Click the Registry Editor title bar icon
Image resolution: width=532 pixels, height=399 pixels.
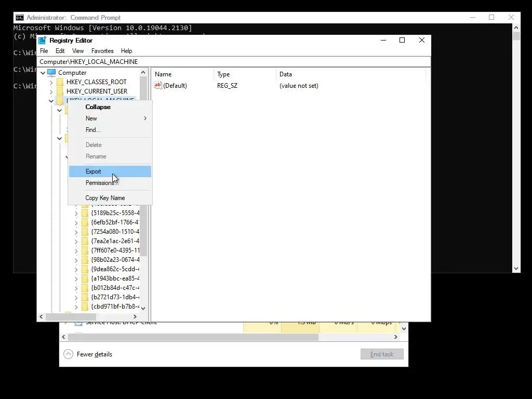[43, 41]
